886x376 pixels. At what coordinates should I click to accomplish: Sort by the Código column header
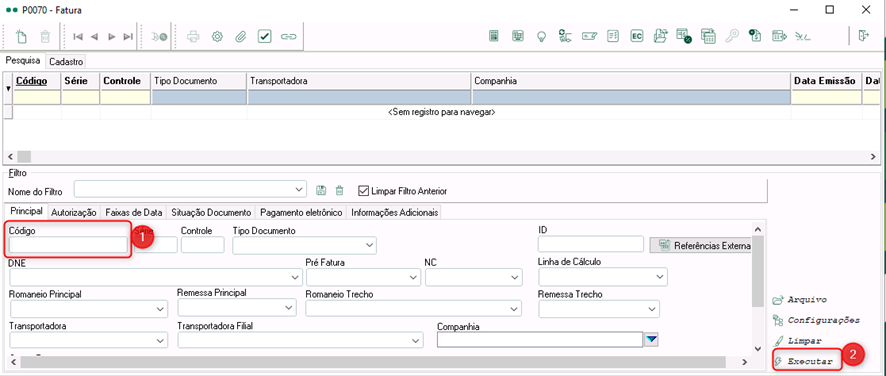coord(37,81)
